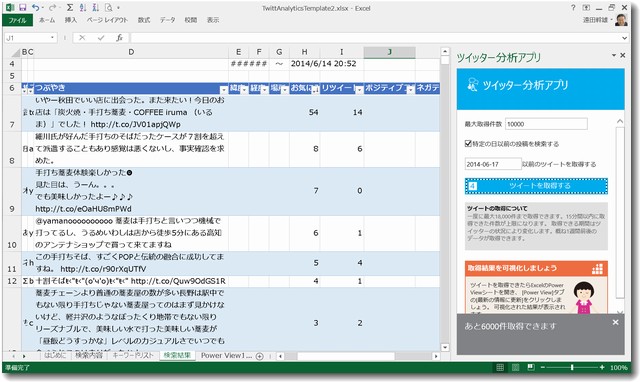The image size is (640, 382).
Task: Toggle 特定の日以前の投稿を検索する checkbox
Action: (468, 143)
